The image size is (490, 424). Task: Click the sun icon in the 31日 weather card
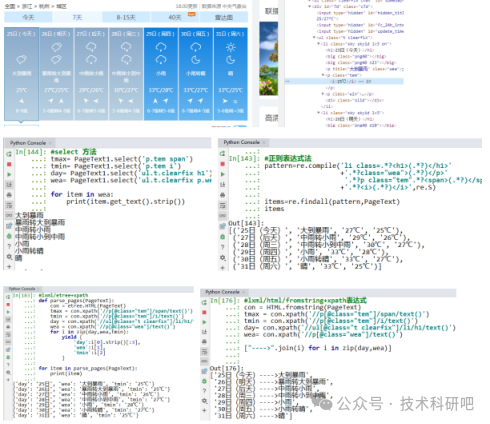(230, 47)
